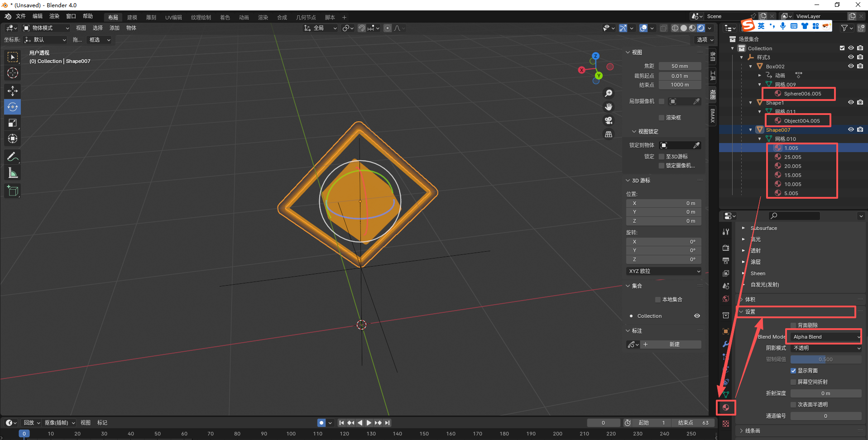Select the Scale tool in left toolbar
Viewport: 868px width, 440px height.
(x=13, y=123)
